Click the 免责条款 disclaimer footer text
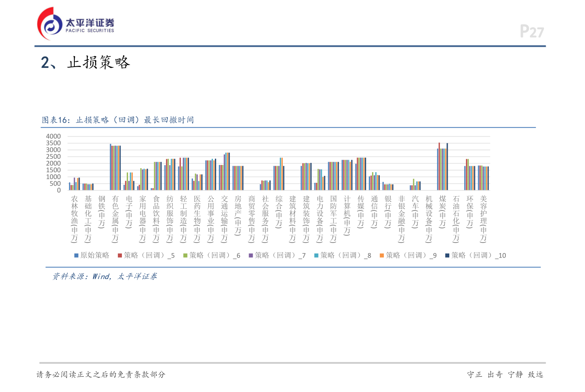 click(x=101, y=375)
